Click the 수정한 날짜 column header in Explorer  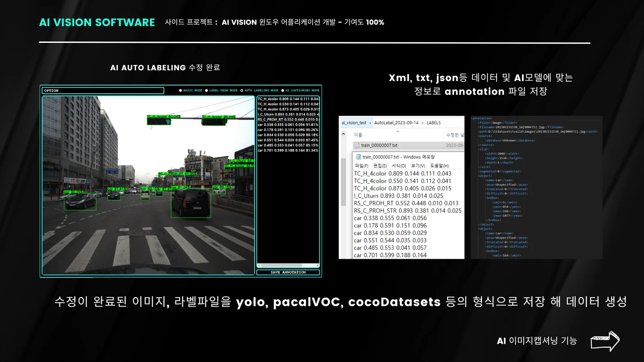[454, 135]
